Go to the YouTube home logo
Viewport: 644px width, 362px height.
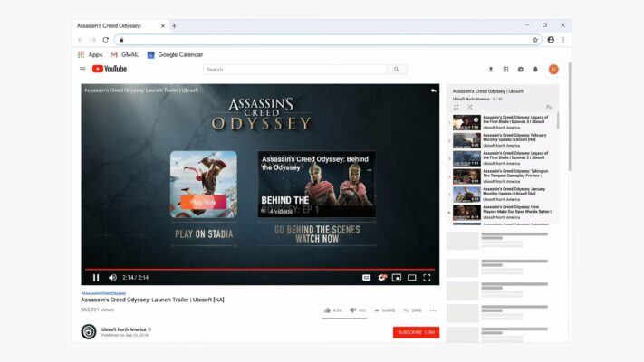click(x=110, y=69)
